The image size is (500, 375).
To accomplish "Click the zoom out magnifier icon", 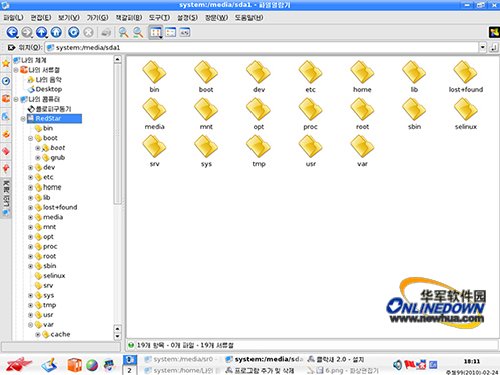I will [138, 32].
